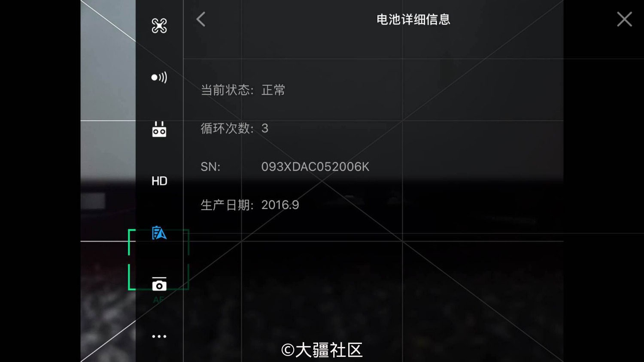Open the HD image transmission settings
This screenshot has width=644, height=362.
(x=159, y=181)
